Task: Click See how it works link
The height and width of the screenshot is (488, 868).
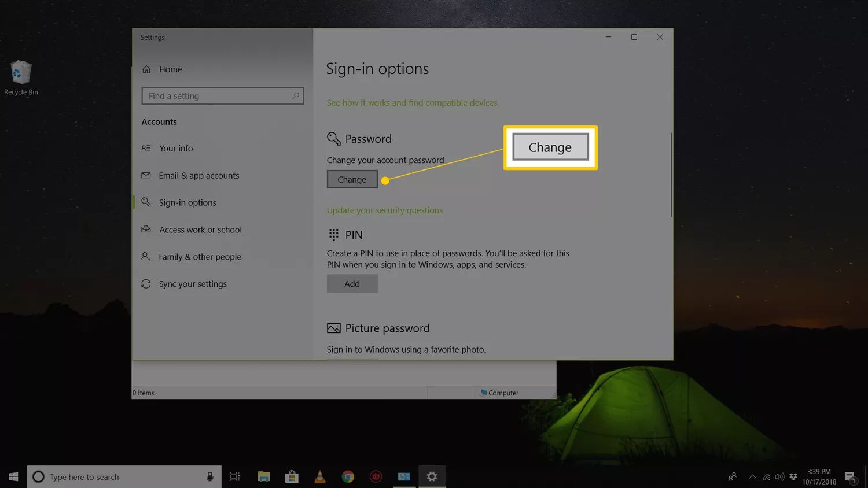Action: (413, 103)
